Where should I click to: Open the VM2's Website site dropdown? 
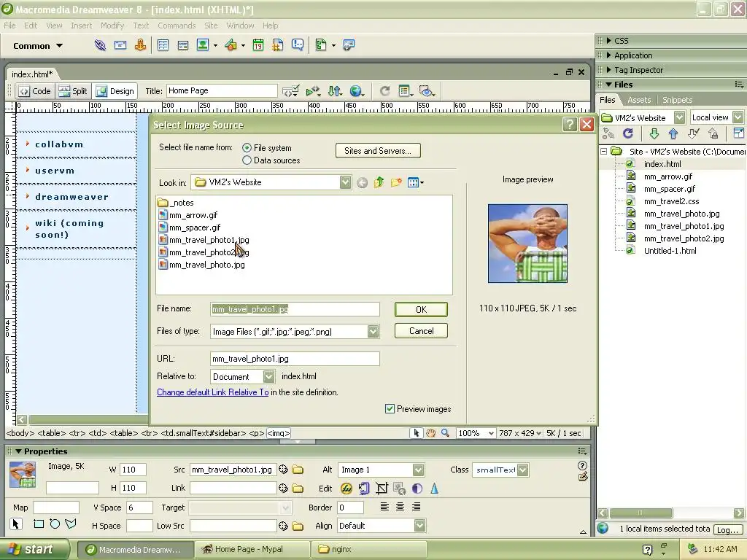[679, 117]
